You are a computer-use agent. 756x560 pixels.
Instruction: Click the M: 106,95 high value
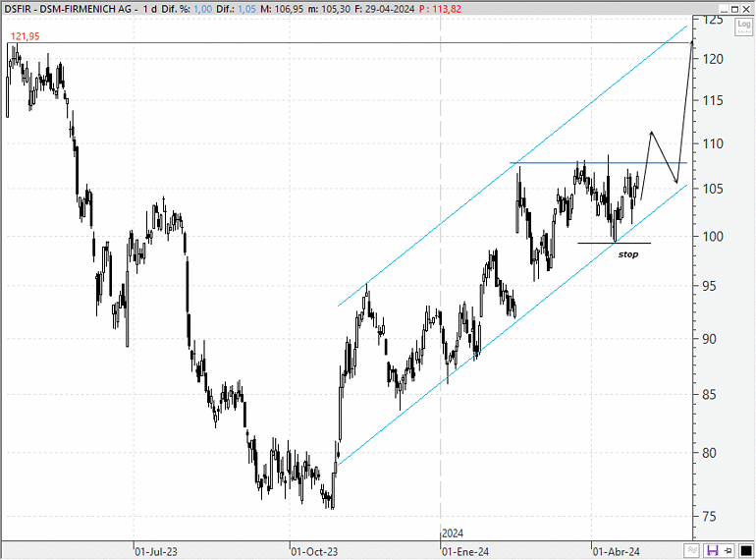283,9
